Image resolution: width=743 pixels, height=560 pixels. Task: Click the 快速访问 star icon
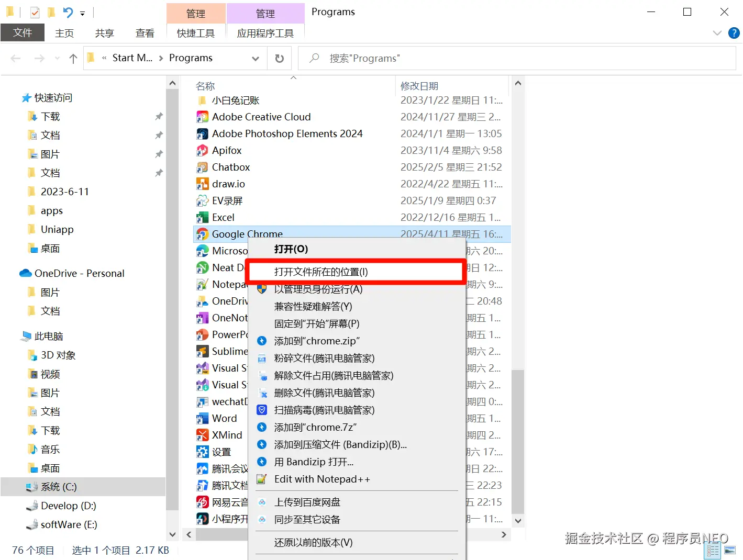[26, 98]
